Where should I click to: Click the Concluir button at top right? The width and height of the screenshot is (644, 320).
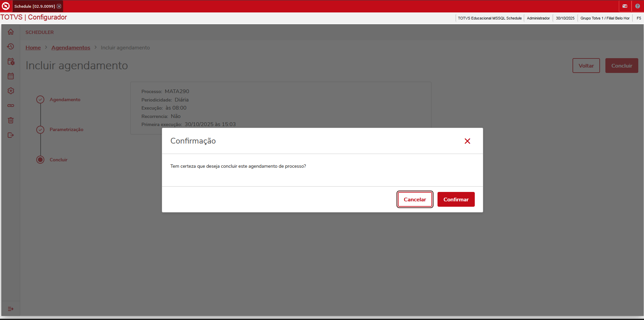(622, 66)
